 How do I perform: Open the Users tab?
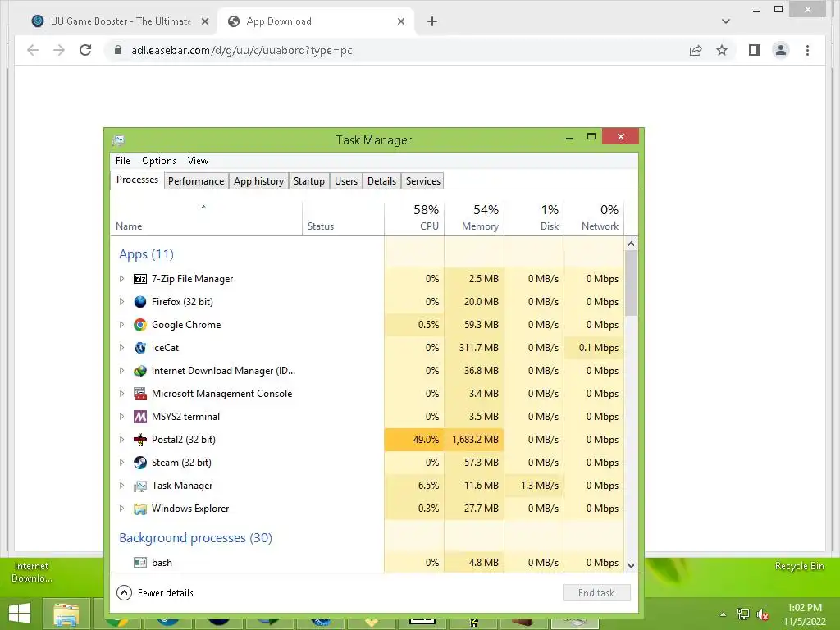tap(346, 181)
